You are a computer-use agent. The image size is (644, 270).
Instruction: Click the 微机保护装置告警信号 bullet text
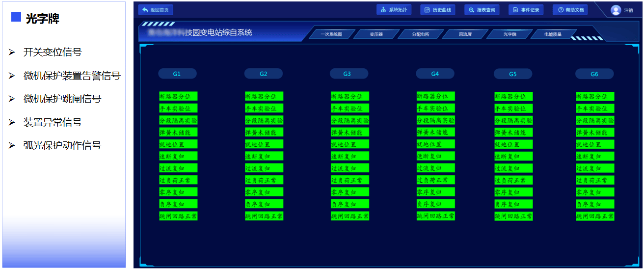pos(72,76)
